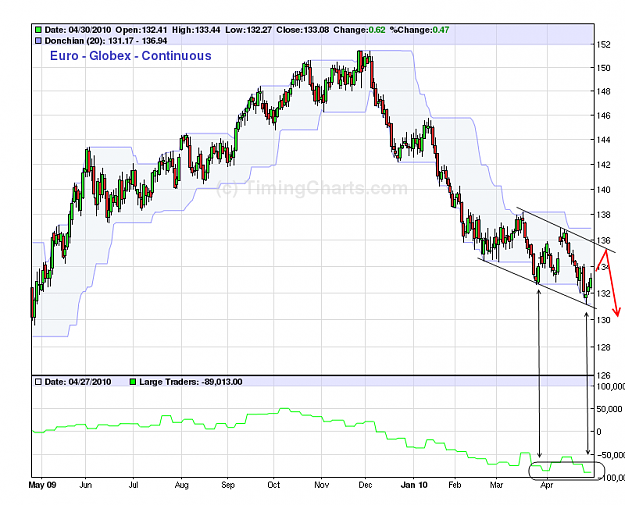
Task: Click the 'Open:132.41' value
Action: [x=142, y=30]
